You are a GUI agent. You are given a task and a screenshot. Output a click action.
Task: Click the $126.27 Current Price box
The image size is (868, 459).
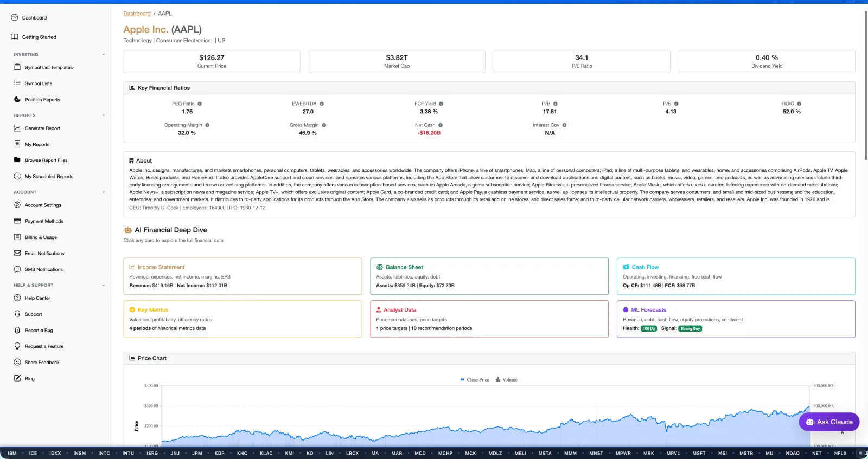pos(212,61)
